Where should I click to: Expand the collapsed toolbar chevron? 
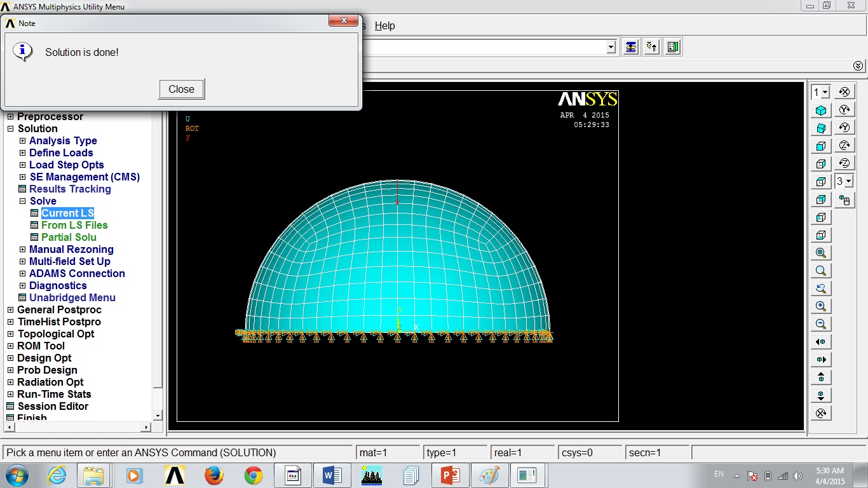[858, 66]
